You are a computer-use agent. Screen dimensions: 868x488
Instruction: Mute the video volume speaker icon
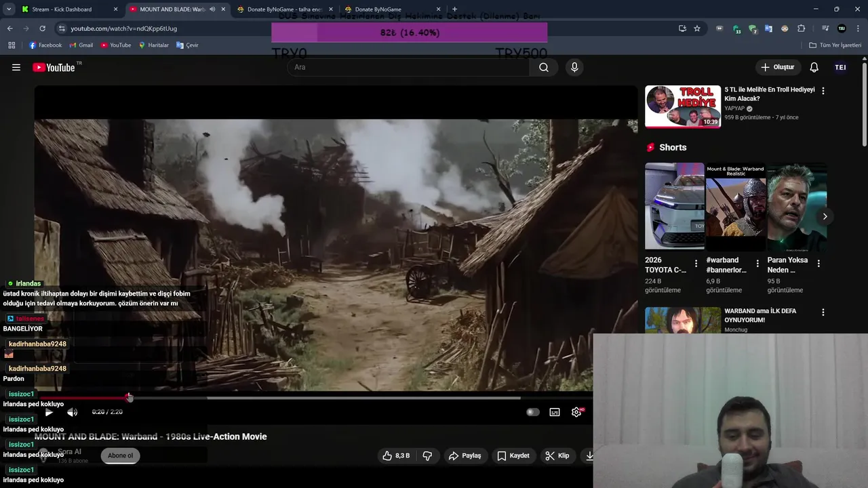coord(72,412)
